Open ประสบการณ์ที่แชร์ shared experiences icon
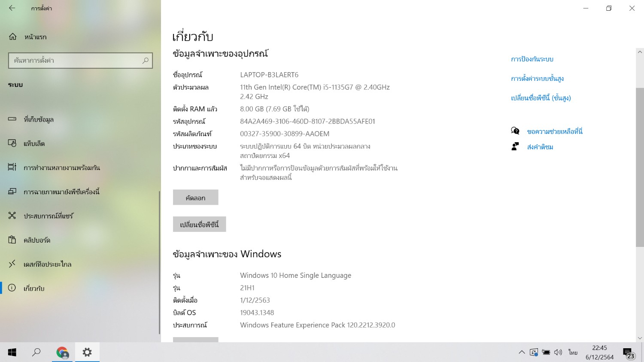The width and height of the screenshot is (644, 362). pos(12,216)
